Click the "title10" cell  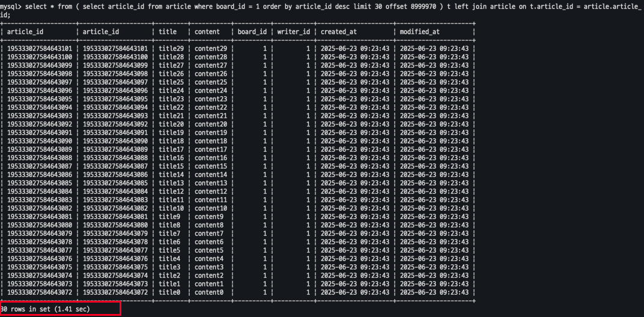coord(171,208)
